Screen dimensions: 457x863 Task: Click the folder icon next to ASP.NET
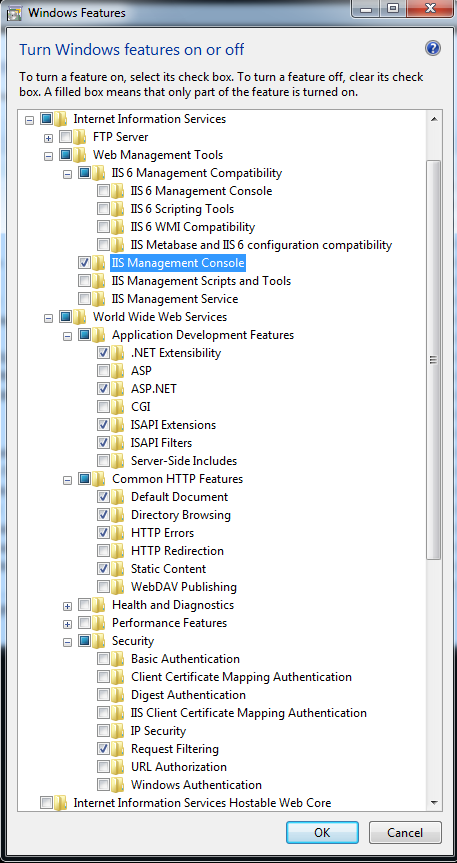118,389
